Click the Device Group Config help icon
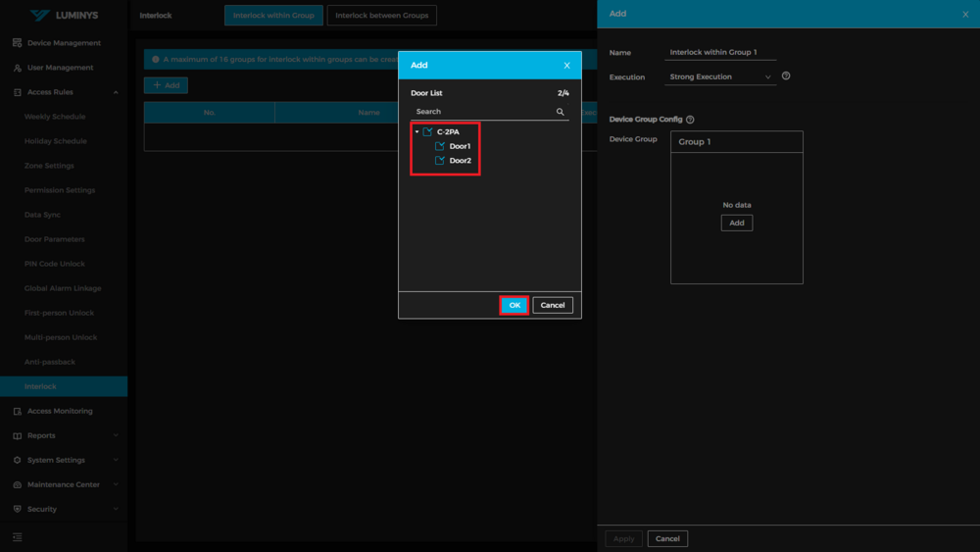The image size is (980, 552). click(690, 120)
